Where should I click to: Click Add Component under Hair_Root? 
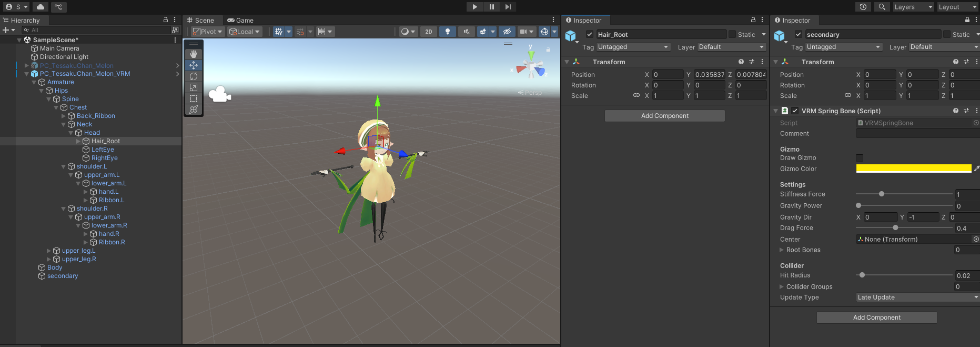664,116
